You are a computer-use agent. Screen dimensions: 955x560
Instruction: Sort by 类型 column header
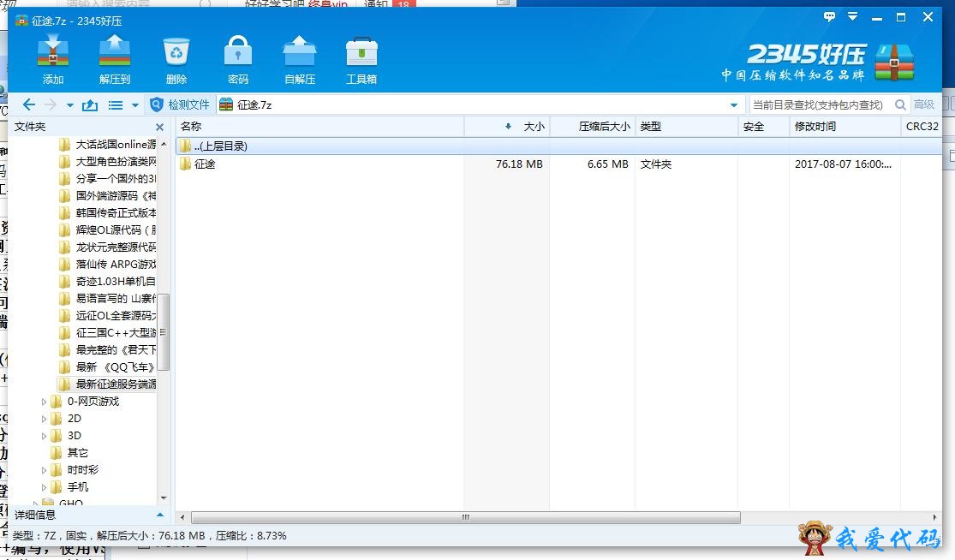tap(686, 127)
